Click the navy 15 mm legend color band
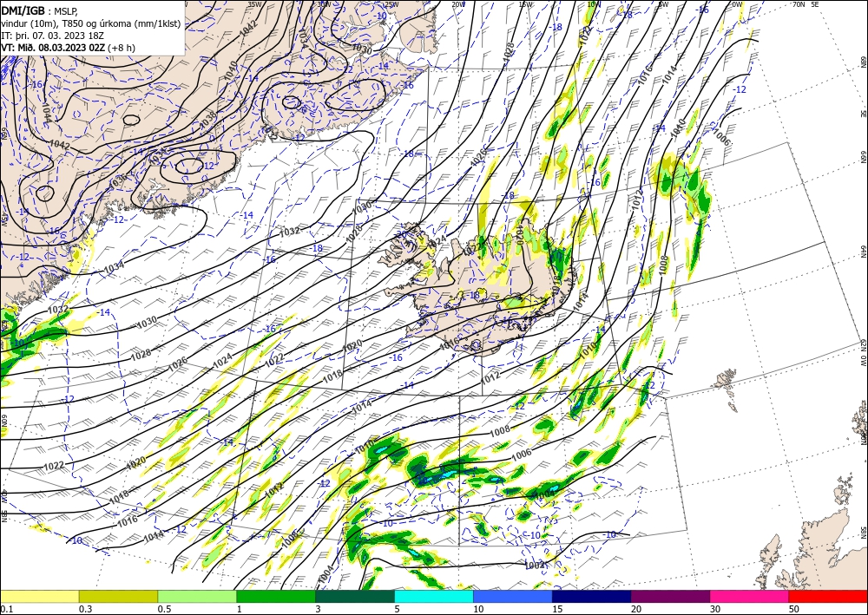The image size is (868, 615). pyautogui.click(x=592, y=597)
